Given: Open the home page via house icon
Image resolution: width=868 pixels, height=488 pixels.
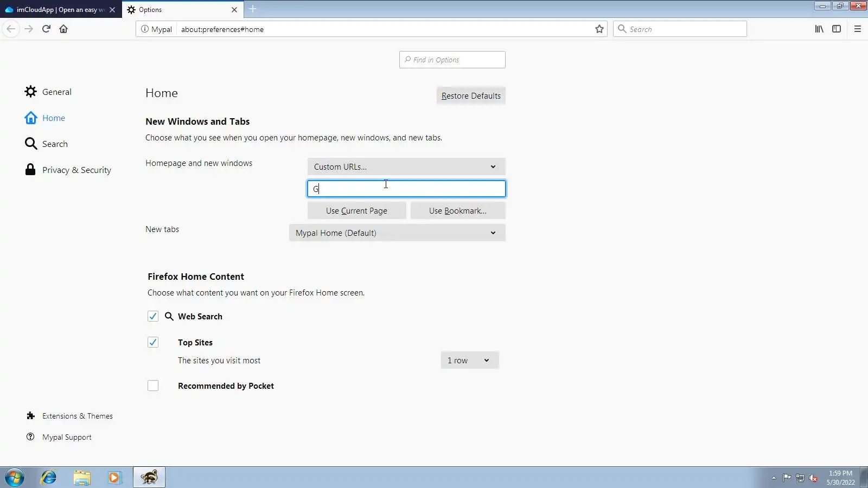Looking at the screenshot, I should 63,29.
